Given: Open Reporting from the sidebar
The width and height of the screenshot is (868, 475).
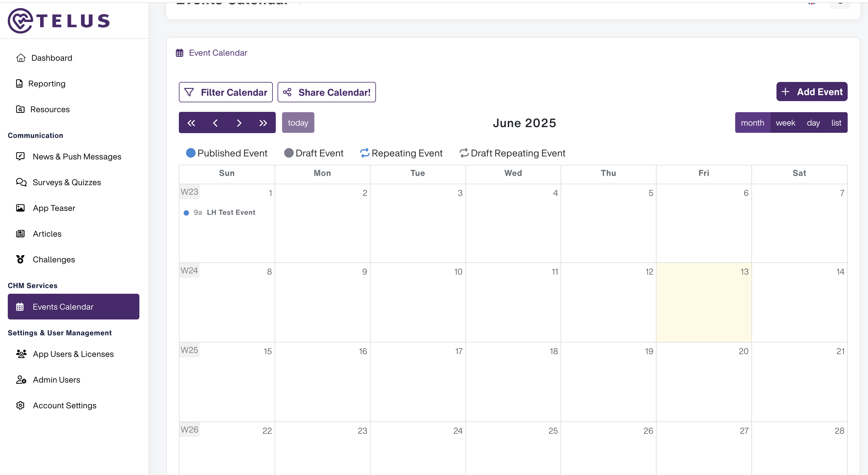Looking at the screenshot, I should [x=46, y=83].
